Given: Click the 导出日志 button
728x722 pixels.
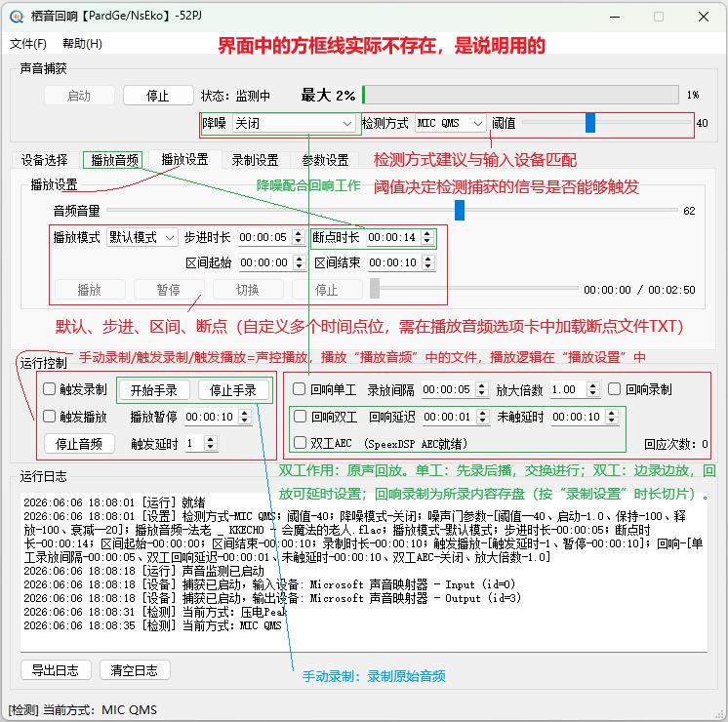Looking at the screenshot, I should pos(56,670).
